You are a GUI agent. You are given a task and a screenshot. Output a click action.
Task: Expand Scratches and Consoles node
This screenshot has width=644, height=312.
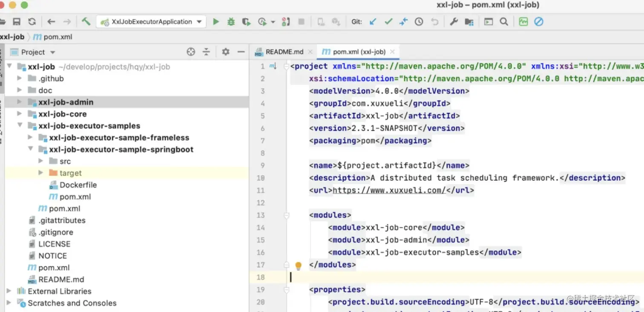point(9,303)
